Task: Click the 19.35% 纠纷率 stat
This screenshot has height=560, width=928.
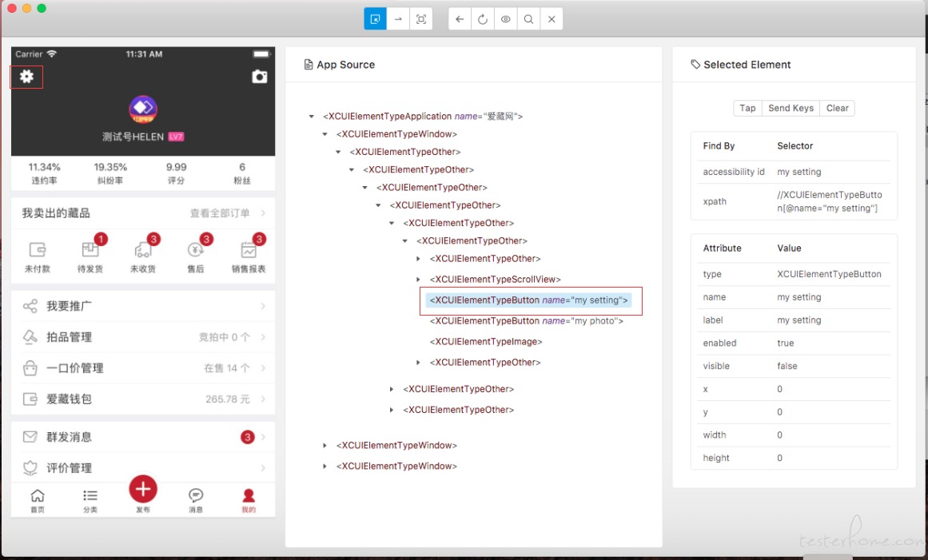Action: 110,173
